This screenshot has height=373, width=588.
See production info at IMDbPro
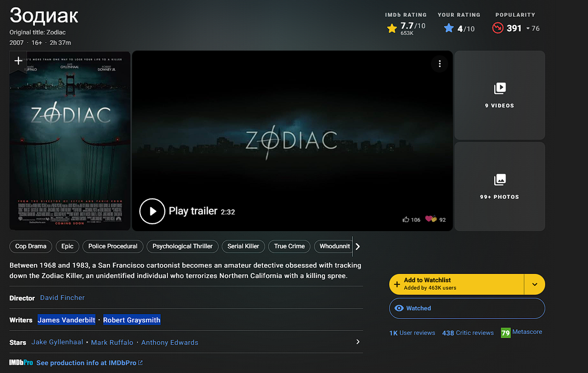click(89, 363)
